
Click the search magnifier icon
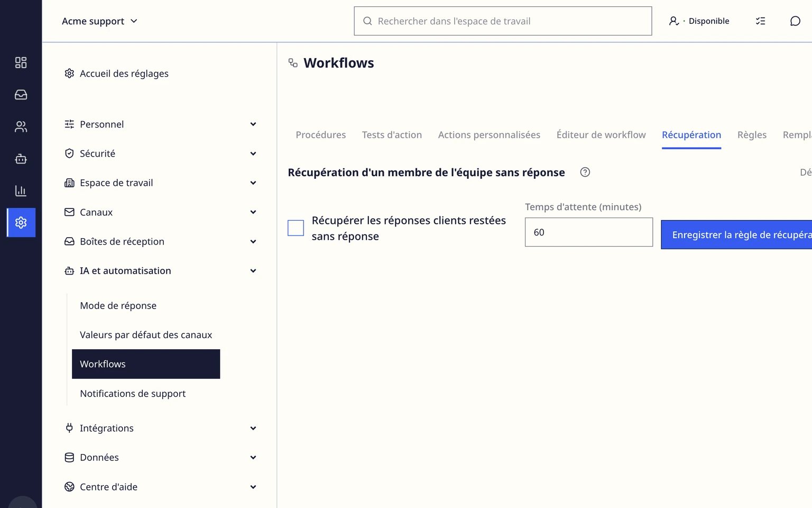tap(367, 21)
